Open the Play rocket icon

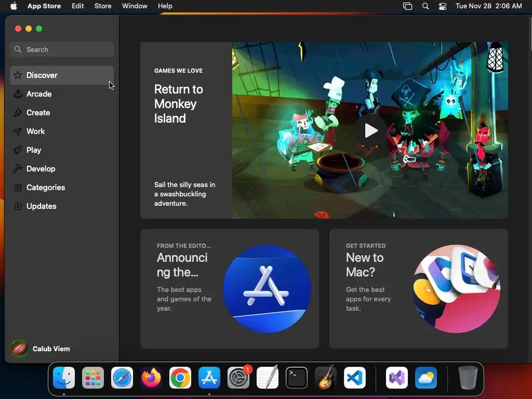click(18, 150)
